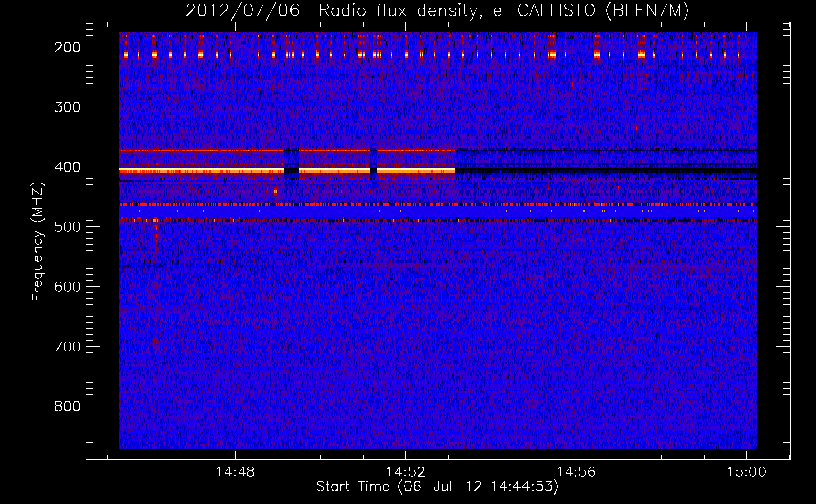The height and width of the screenshot is (504, 816).
Task: Click the 15:00 time tick label
Action: [746, 472]
